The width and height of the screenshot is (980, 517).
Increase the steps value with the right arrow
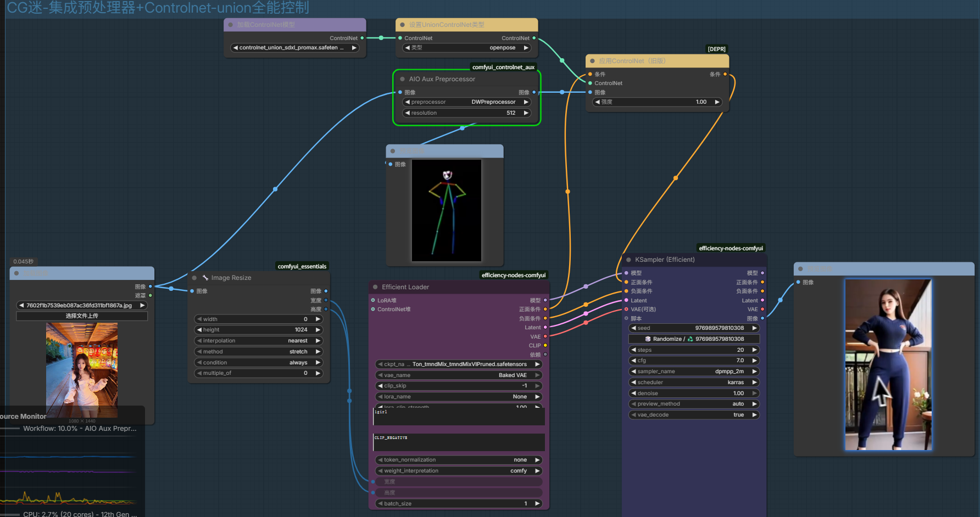click(x=754, y=350)
